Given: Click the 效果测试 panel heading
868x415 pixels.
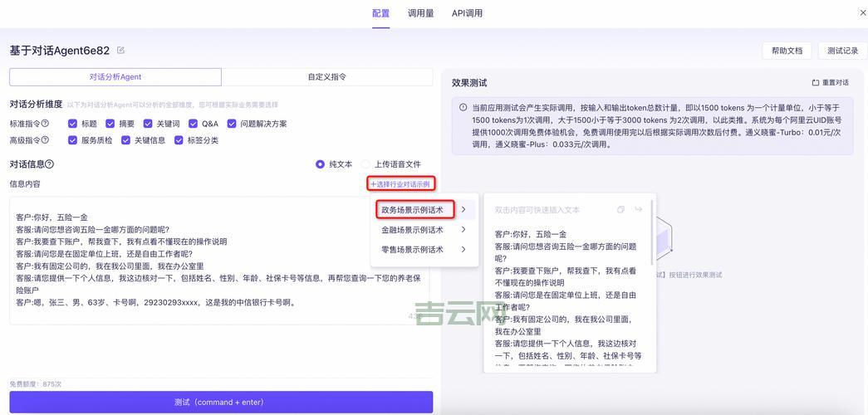Looking at the screenshot, I should (469, 83).
